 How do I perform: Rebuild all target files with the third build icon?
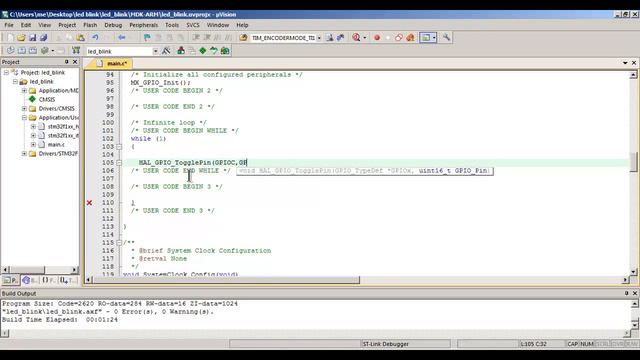click(33, 51)
